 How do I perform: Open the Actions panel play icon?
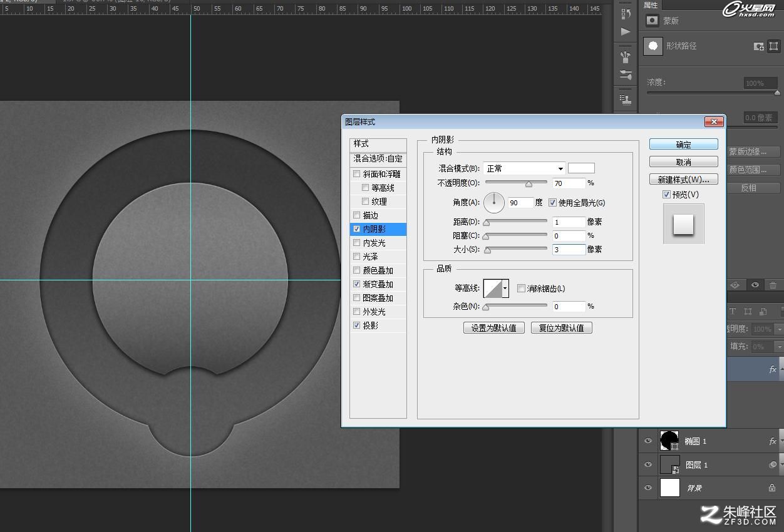pos(625,31)
